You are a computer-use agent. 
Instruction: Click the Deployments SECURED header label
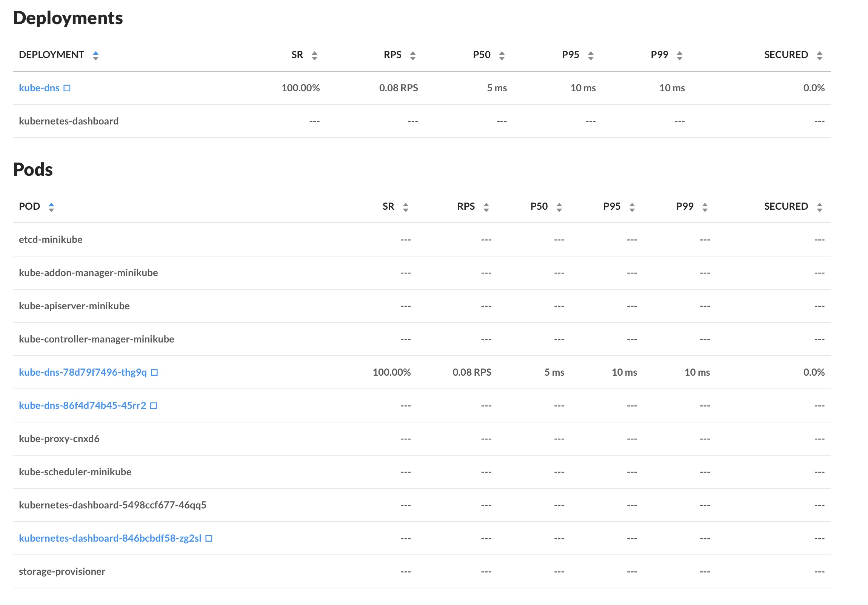pyautogui.click(x=786, y=55)
